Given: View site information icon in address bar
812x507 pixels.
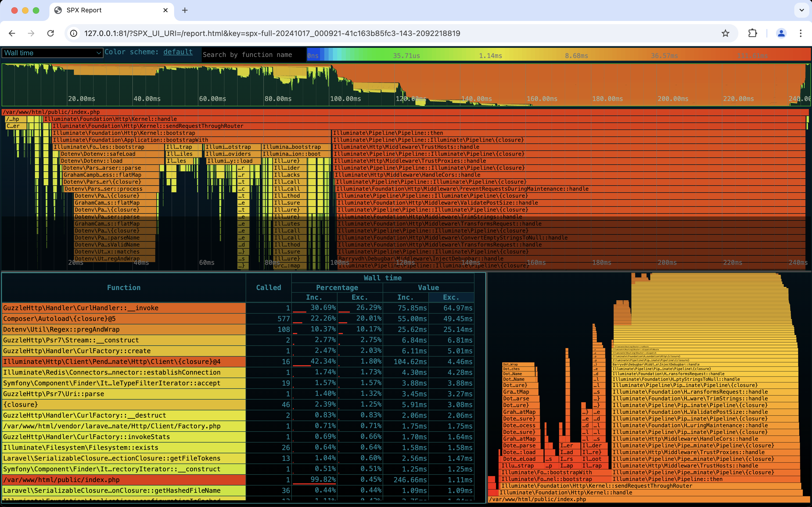Looking at the screenshot, I should click(x=73, y=33).
